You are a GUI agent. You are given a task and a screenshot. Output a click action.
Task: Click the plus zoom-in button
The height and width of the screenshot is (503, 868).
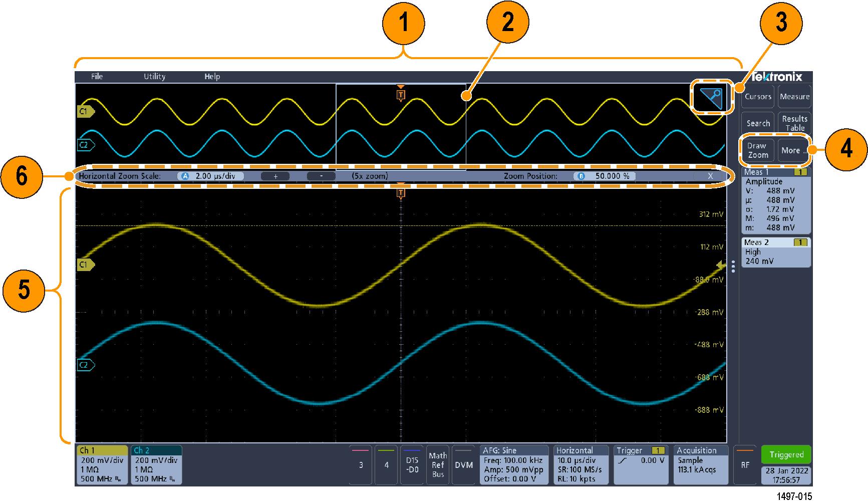click(x=275, y=176)
